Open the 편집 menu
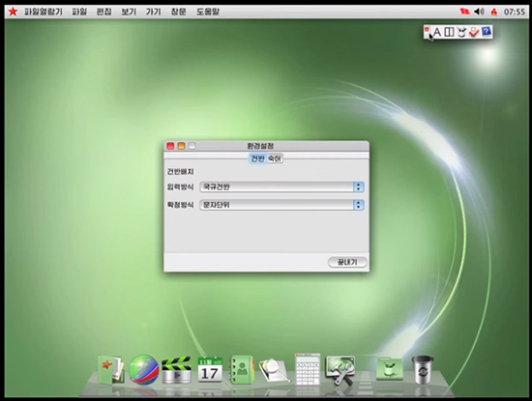Screen dimensions: 532x401 click(x=103, y=12)
